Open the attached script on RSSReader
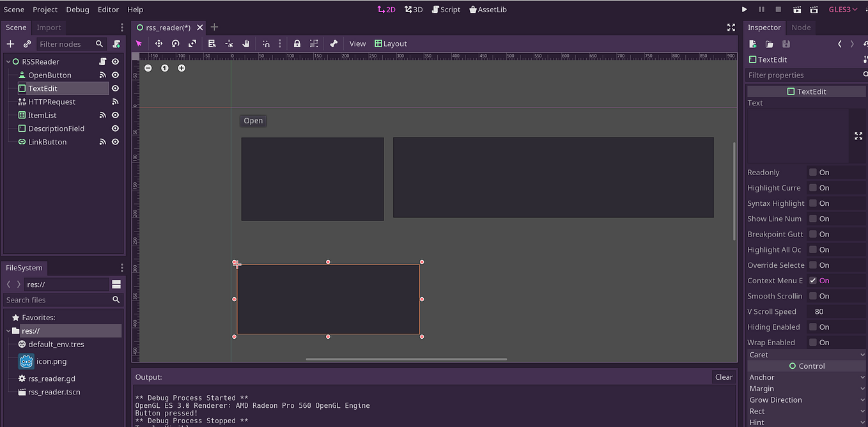 (101, 61)
